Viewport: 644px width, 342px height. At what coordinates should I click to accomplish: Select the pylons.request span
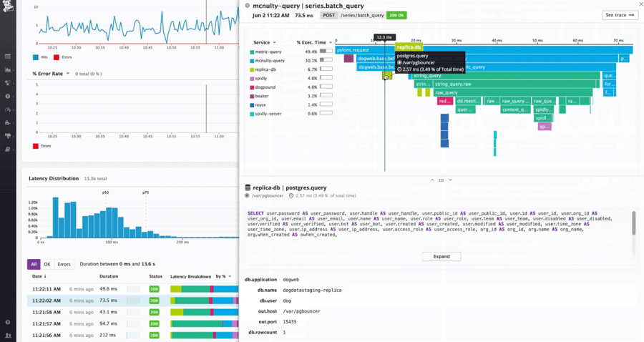point(484,50)
